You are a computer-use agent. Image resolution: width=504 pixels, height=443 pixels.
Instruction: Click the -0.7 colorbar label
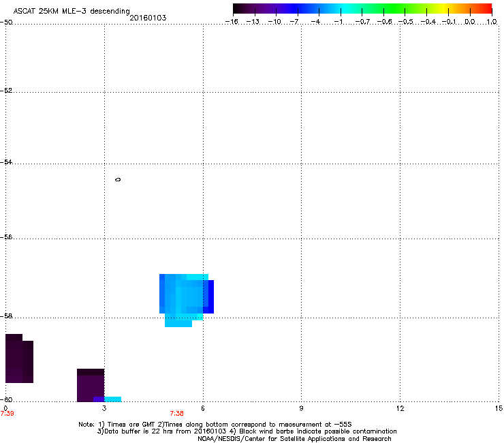pos(362,22)
